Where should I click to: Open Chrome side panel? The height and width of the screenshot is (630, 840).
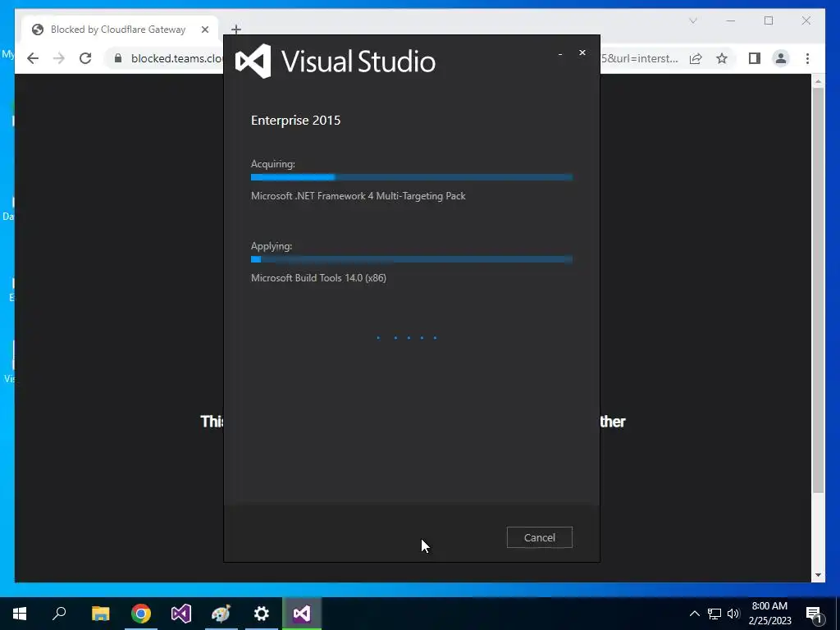(x=755, y=58)
